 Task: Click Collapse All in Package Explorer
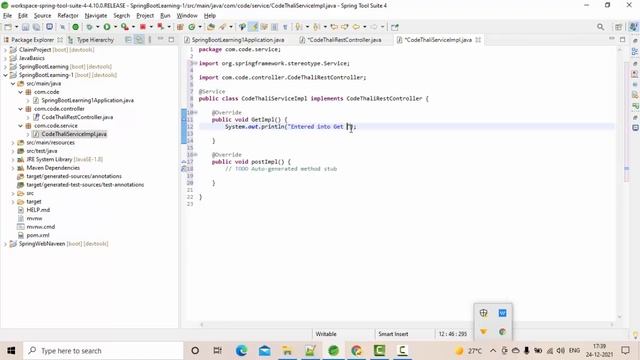(128, 40)
